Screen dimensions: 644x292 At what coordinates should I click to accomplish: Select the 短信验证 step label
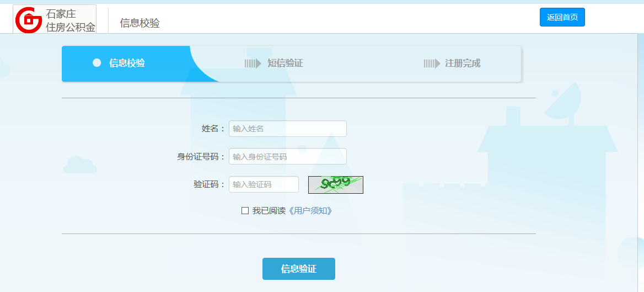[x=285, y=63]
